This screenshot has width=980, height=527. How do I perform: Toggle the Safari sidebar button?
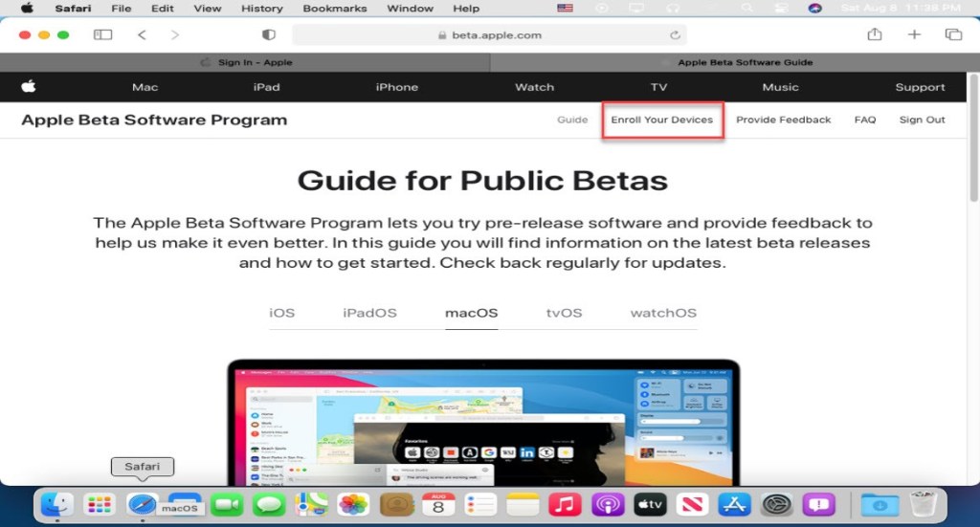[102, 35]
